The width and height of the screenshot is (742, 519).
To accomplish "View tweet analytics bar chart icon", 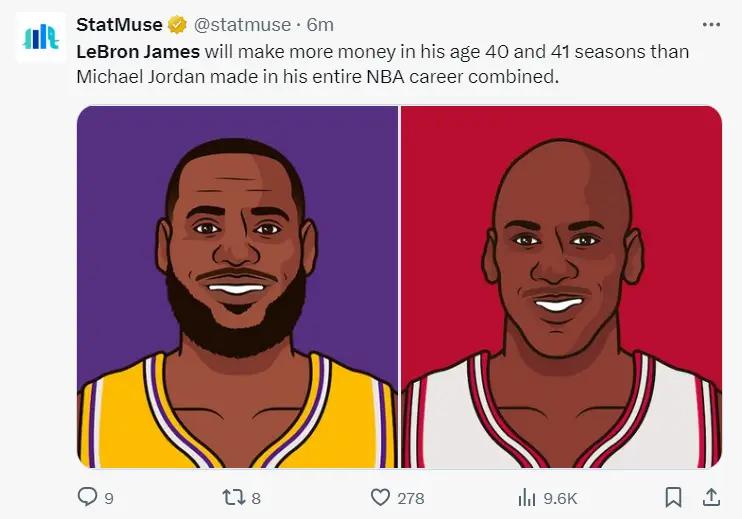I will pos(526,497).
